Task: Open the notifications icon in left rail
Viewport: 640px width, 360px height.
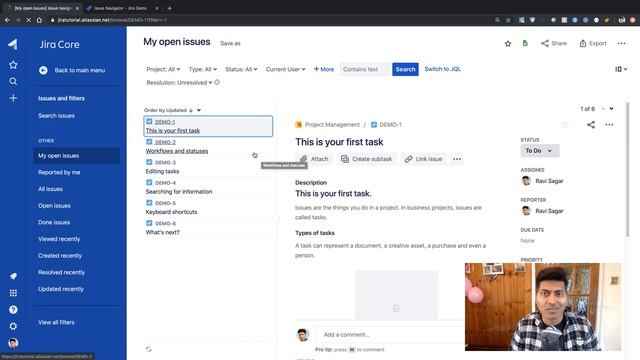Action: coord(13,276)
